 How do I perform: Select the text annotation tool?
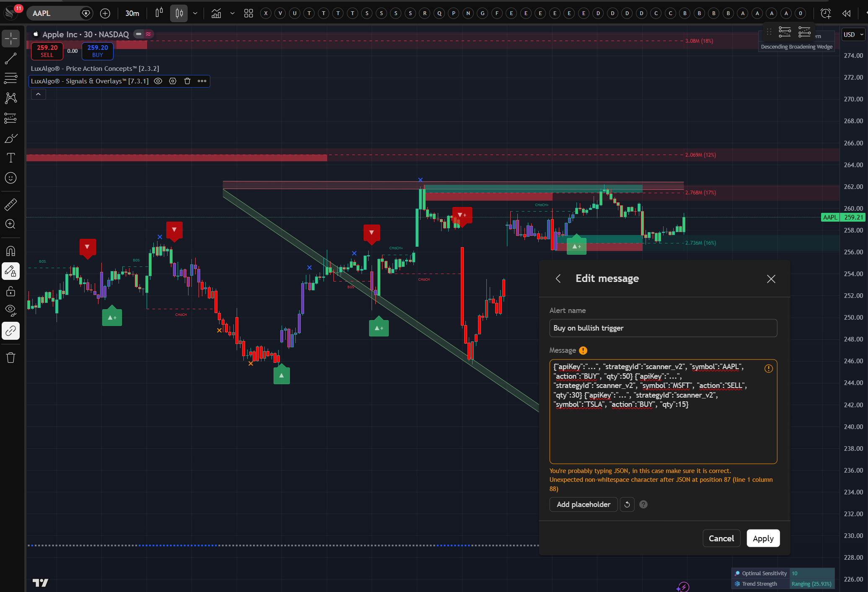click(11, 158)
